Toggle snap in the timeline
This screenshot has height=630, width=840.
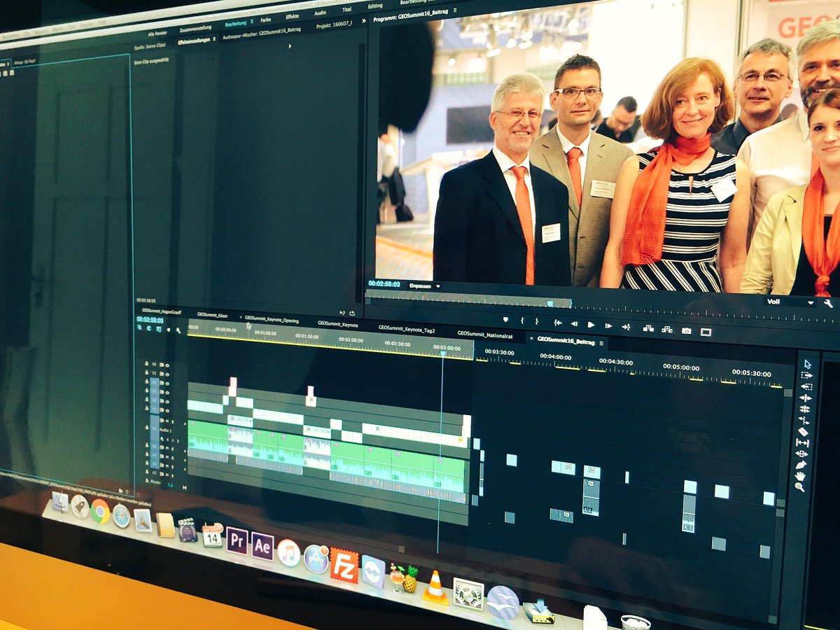pyautogui.click(x=149, y=328)
